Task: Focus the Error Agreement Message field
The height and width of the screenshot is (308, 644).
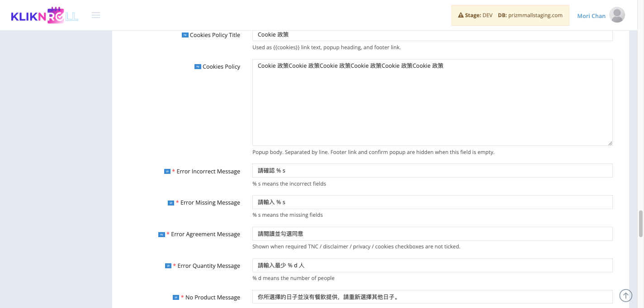Action: coord(432,233)
